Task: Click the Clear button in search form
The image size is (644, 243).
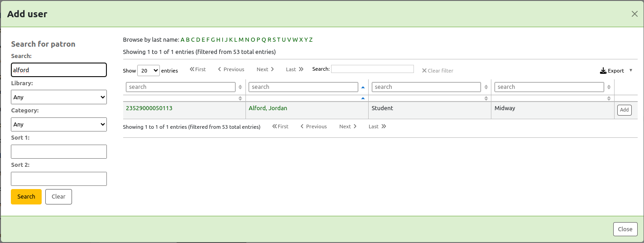Action: pos(58,197)
